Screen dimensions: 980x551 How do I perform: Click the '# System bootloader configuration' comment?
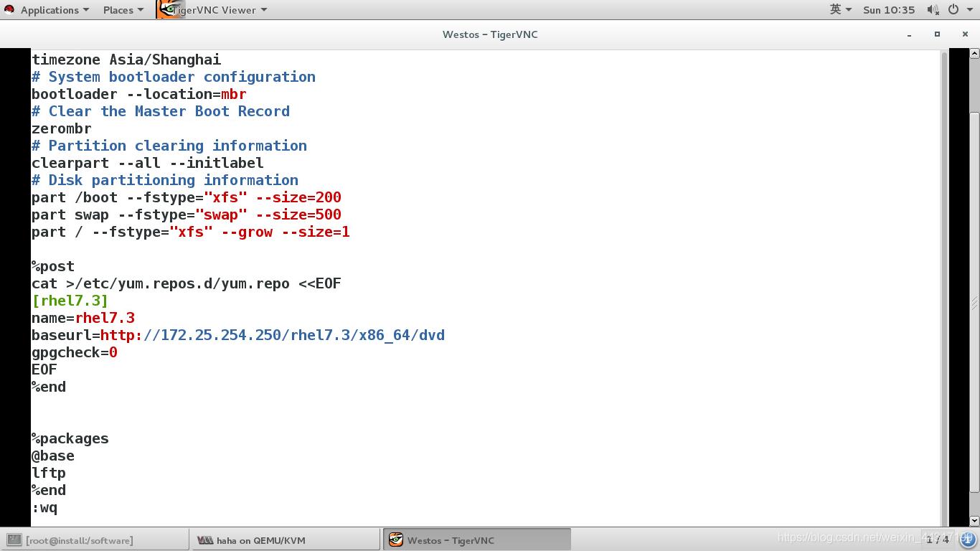(174, 77)
